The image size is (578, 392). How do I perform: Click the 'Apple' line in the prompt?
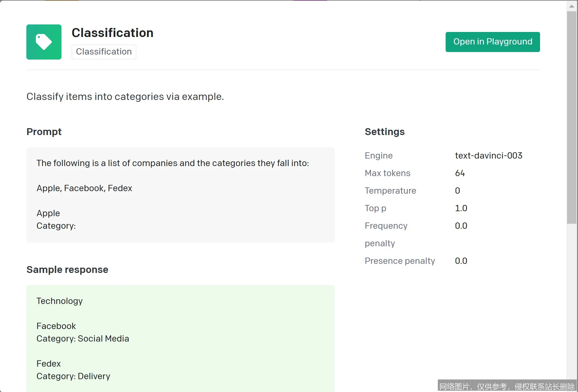[48, 213]
